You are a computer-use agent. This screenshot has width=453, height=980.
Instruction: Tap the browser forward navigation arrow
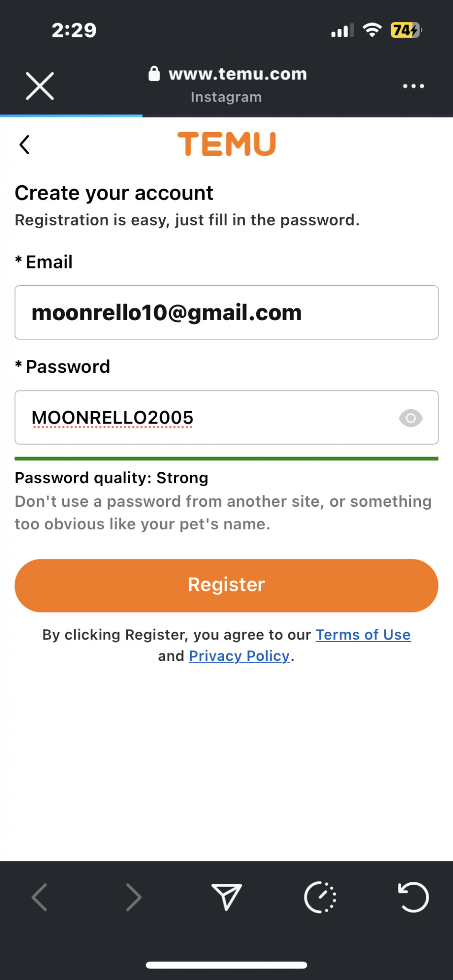tap(133, 897)
